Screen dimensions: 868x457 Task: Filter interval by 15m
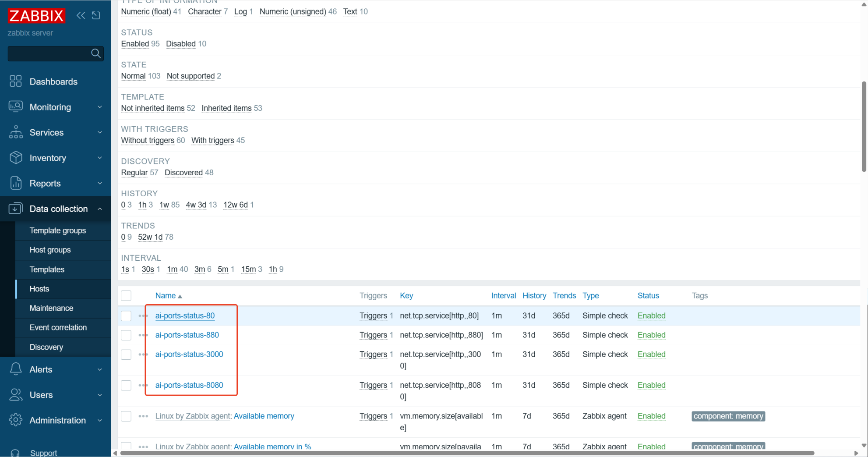(x=248, y=269)
